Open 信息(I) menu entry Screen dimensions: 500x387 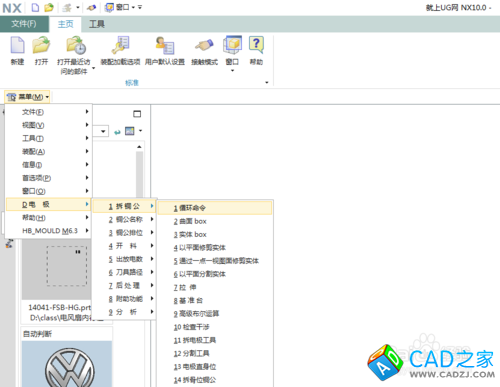coord(48,165)
